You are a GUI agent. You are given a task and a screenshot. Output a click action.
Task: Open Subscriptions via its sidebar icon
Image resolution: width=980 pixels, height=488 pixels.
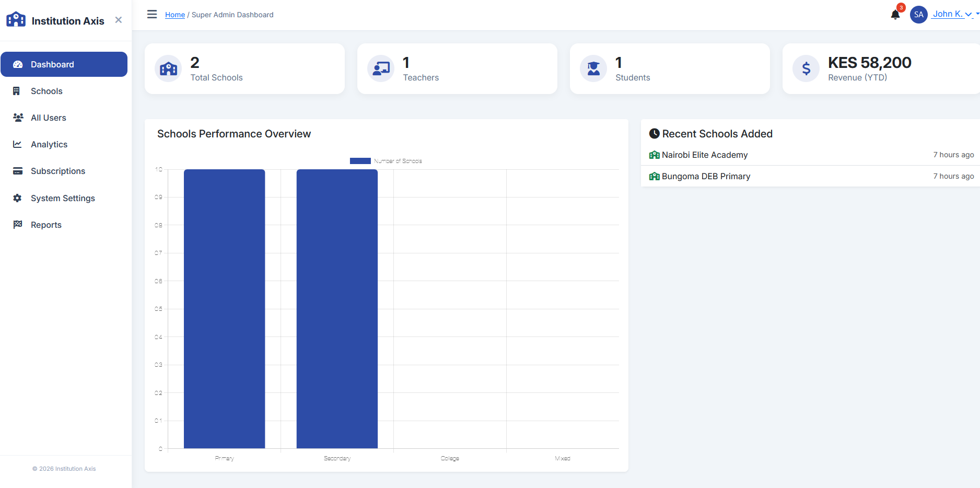(x=18, y=171)
